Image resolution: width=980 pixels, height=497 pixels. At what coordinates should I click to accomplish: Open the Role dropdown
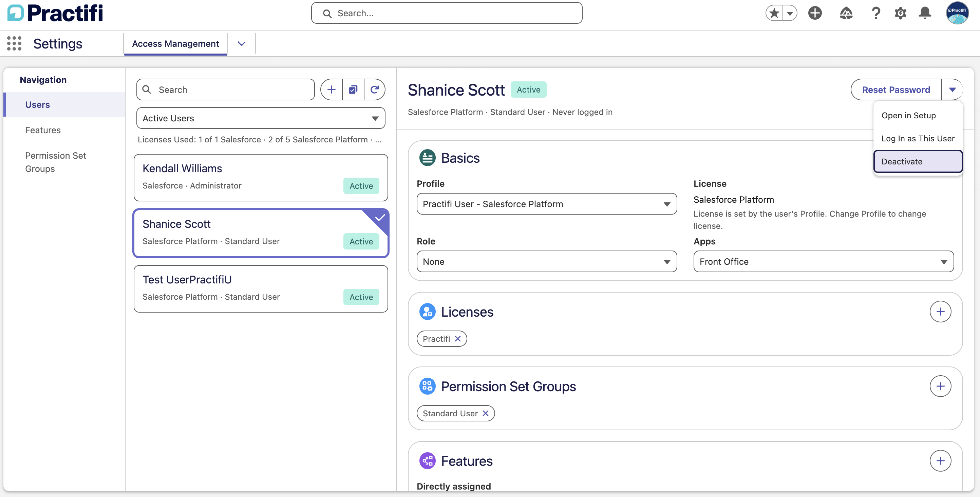pos(547,261)
